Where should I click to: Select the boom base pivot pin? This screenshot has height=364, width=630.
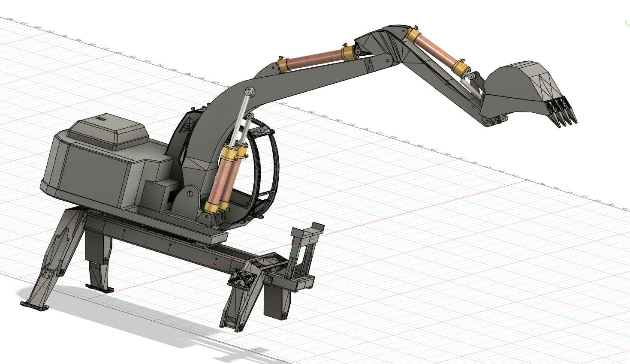point(190,194)
